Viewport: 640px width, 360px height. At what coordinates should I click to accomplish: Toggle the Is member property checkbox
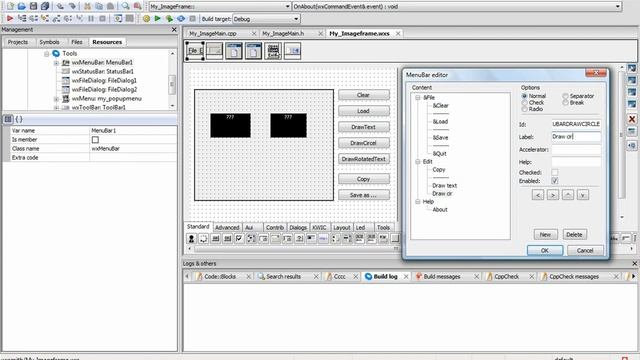click(x=95, y=140)
